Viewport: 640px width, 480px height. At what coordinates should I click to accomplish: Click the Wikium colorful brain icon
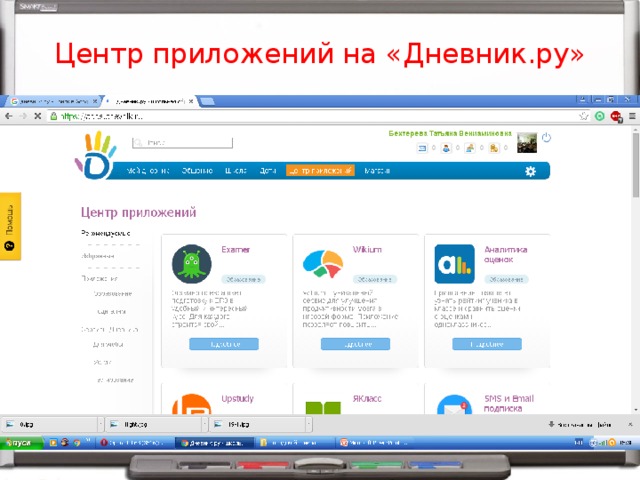323,264
